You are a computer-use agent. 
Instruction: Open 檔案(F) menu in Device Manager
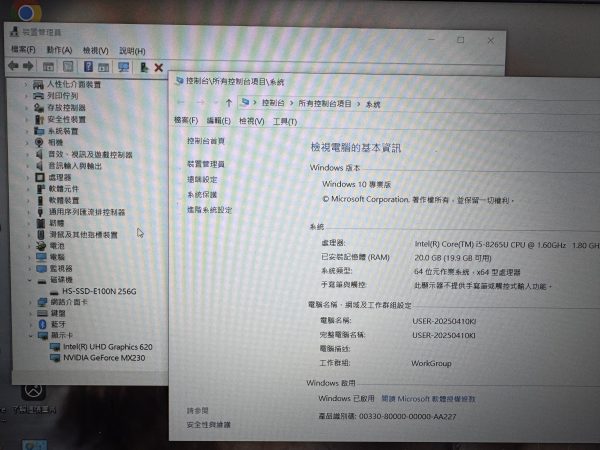(23, 49)
